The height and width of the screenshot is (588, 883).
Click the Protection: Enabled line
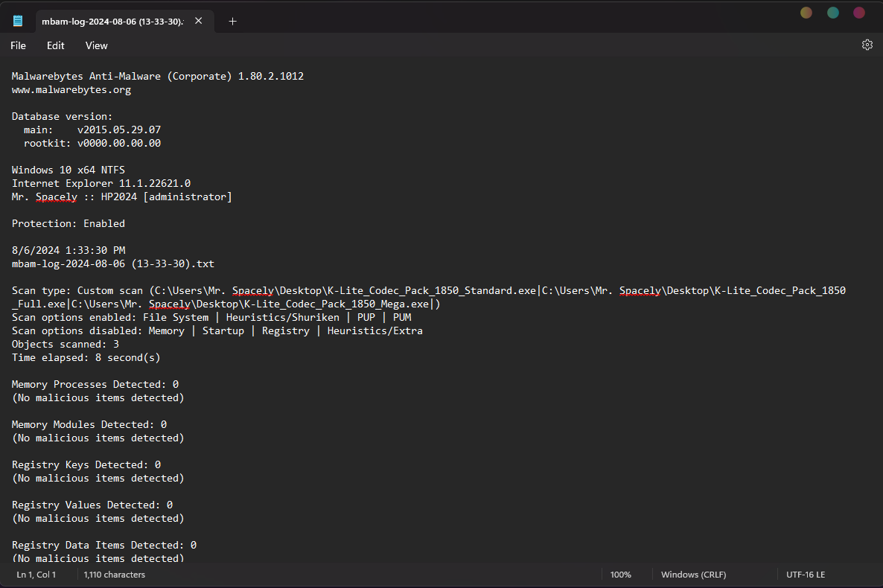pyautogui.click(x=68, y=223)
